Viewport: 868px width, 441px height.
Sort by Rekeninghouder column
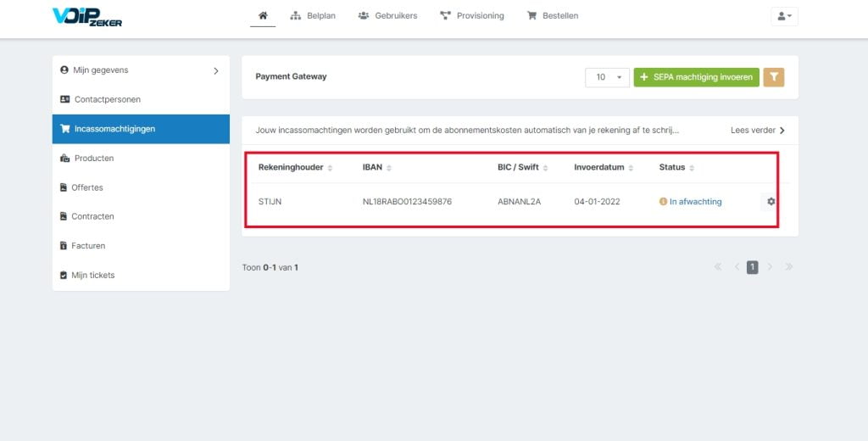click(296, 167)
